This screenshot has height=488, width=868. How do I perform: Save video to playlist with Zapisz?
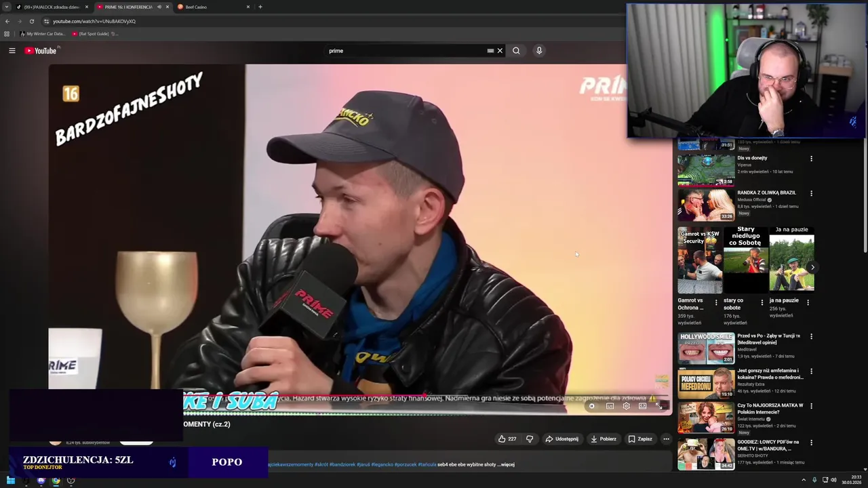click(640, 439)
